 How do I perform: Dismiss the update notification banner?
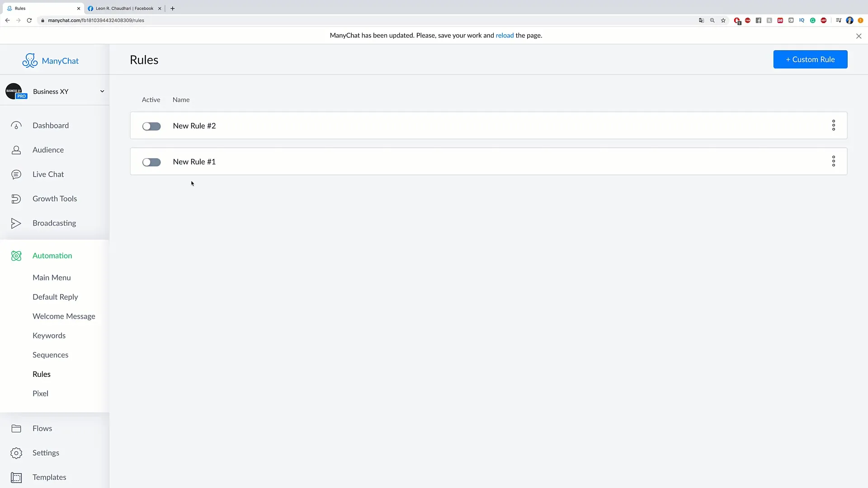859,36
